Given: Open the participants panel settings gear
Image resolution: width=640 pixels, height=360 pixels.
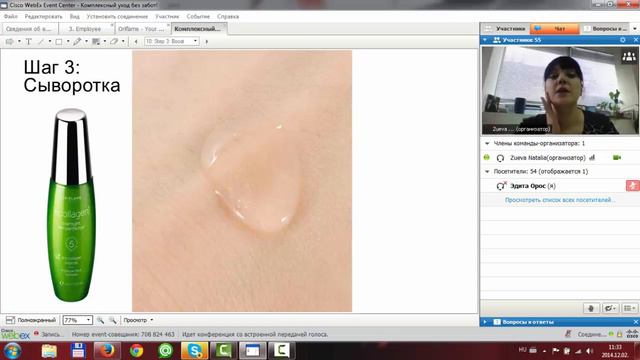Looking at the screenshot, I should click(623, 40).
